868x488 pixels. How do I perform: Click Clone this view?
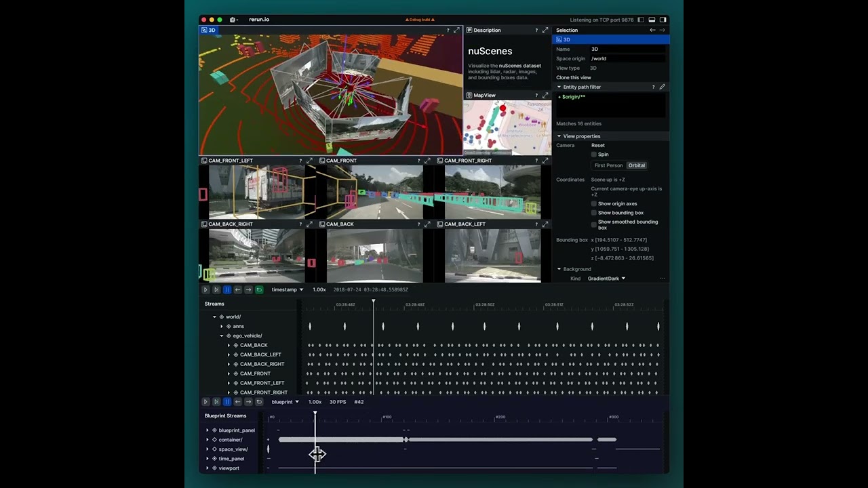(574, 77)
